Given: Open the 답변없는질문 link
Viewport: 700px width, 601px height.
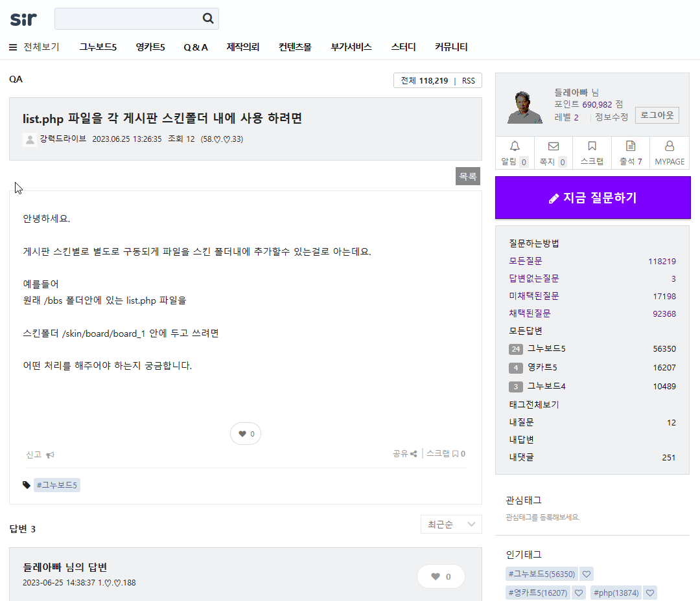Looking at the screenshot, I should click(x=534, y=278).
